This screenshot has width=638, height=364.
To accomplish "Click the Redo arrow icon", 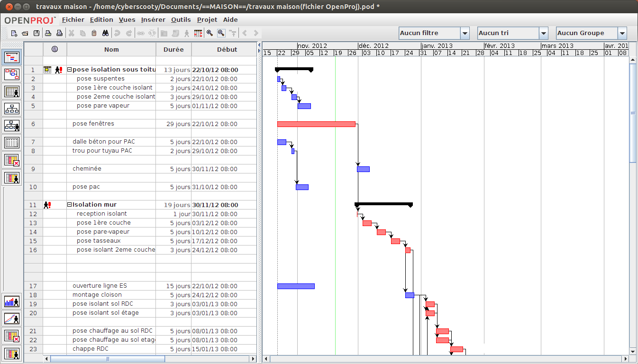I will [x=128, y=33].
